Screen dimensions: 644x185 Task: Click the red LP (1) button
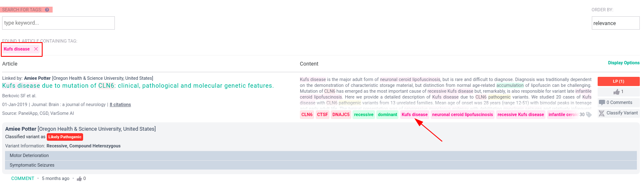point(619,81)
